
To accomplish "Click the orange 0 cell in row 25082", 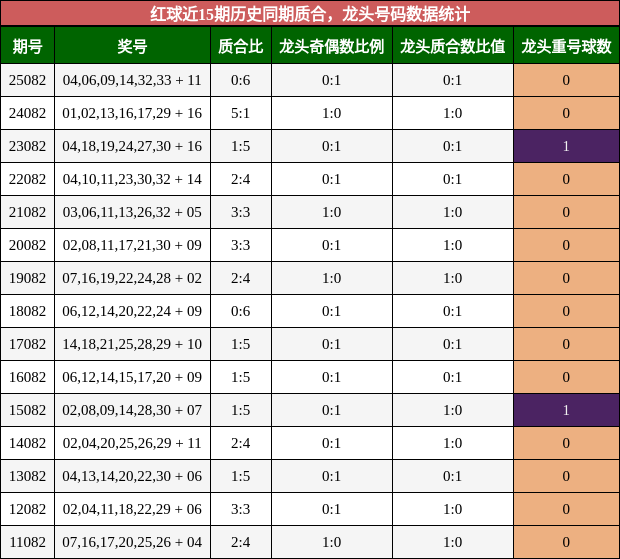I will pyautogui.click(x=567, y=80).
